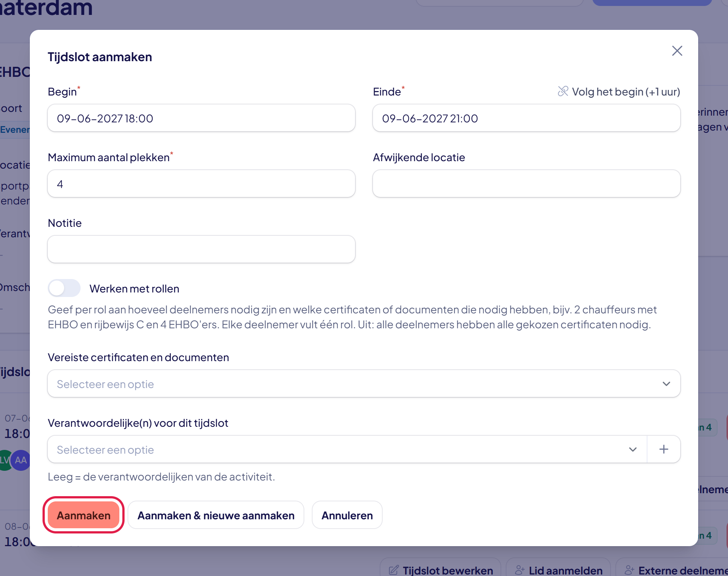Open the Verantwoordelijke(n) voor dit tijdslot dropdown
This screenshot has width=728, height=576.
347,450
